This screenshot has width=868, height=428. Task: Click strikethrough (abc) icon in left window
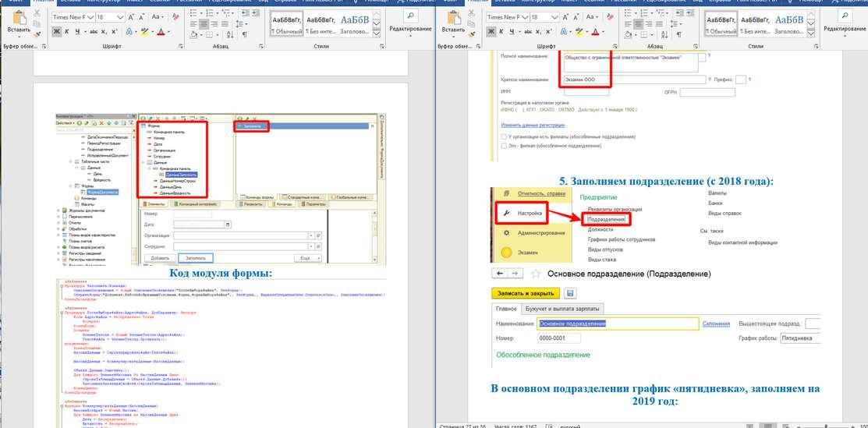click(x=94, y=32)
